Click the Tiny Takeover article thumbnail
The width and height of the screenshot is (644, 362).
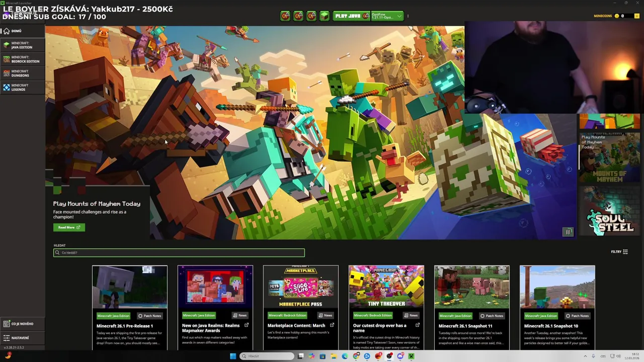[x=386, y=287]
